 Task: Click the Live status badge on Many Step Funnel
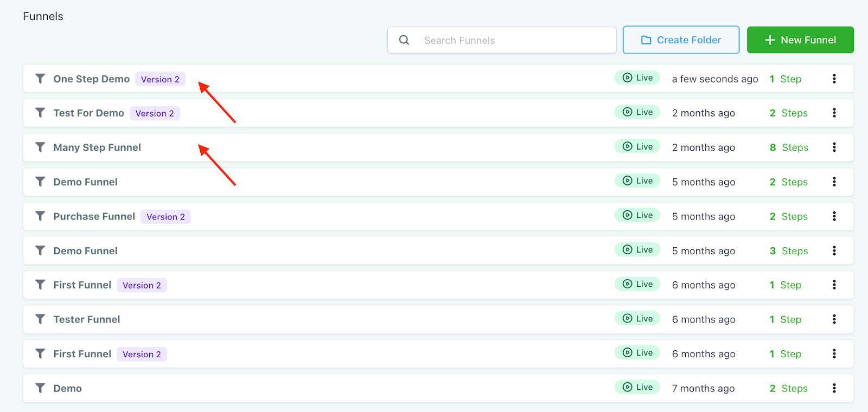pos(637,146)
